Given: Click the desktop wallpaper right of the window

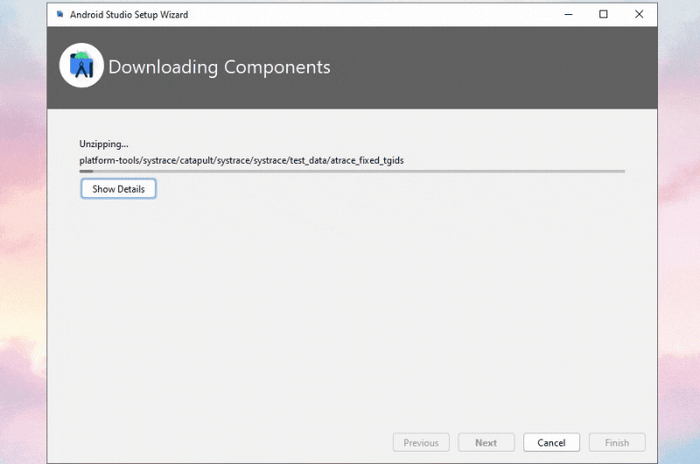Looking at the screenshot, I should 679,232.
